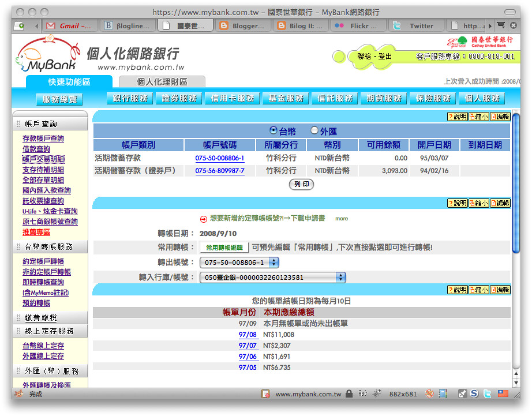Open the 轉入行庫/帳號 dropdown
Screen dimensions: 532x416
coord(272,278)
